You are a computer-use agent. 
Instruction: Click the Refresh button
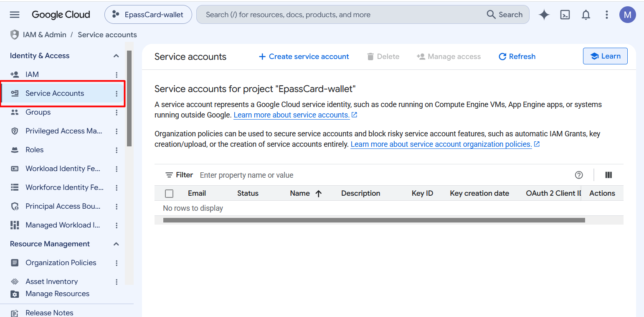[x=517, y=56]
